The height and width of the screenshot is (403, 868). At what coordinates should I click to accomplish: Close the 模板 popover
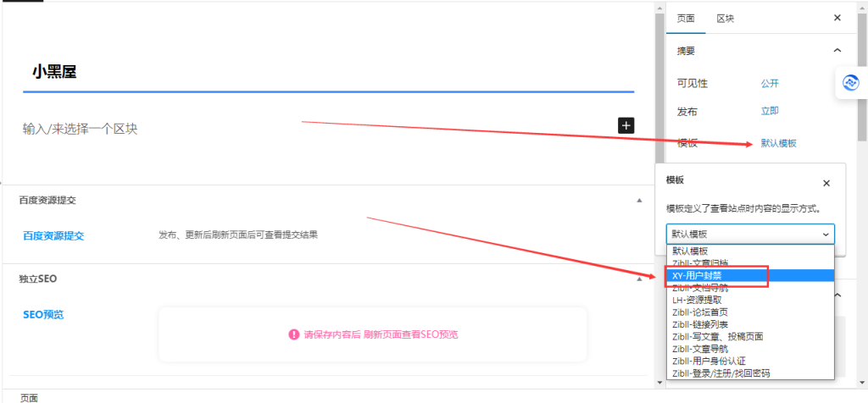pyautogui.click(x=826, y=183)
